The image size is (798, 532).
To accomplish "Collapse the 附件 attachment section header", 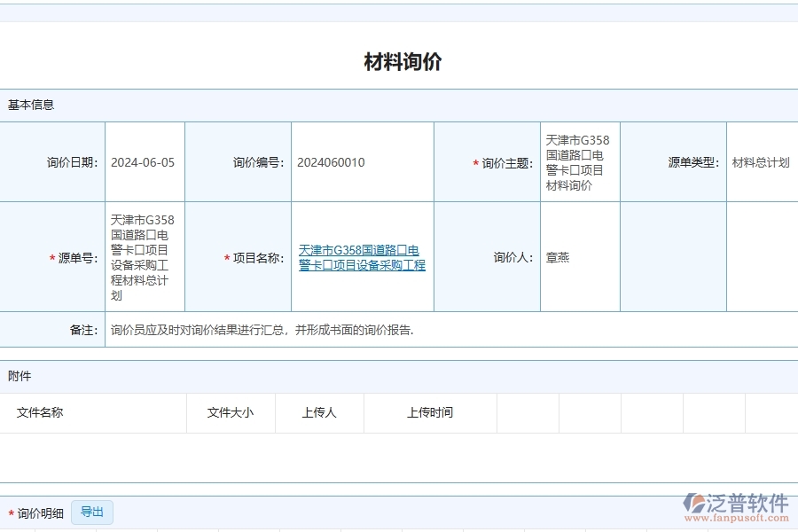I will click(x=20, y=376).
